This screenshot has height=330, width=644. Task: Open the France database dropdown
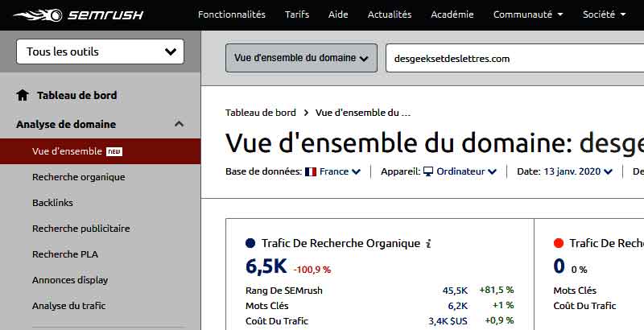coord(340,171)
